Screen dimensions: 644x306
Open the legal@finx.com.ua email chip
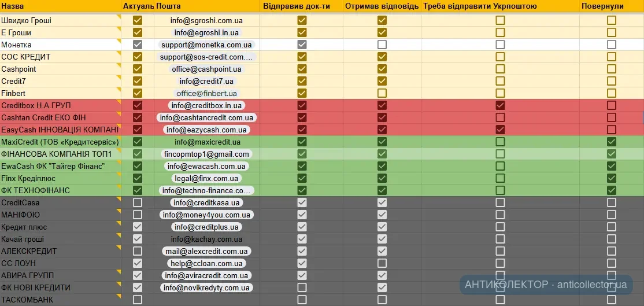tap(206, 178)
